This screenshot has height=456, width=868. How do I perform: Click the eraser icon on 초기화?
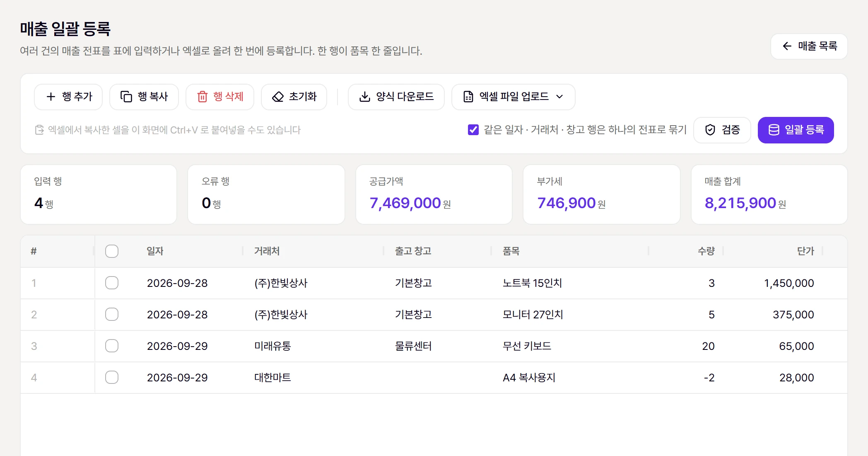click(x=278, y=97)
